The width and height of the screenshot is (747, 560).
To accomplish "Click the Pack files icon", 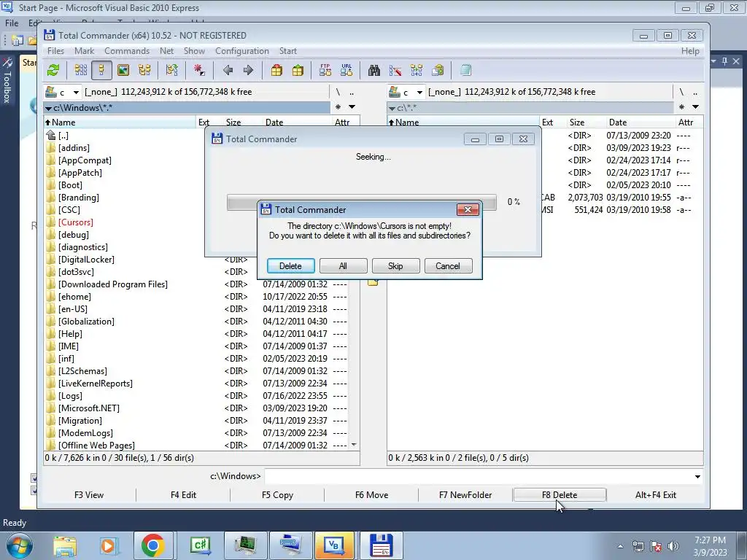I will point(276,71).
